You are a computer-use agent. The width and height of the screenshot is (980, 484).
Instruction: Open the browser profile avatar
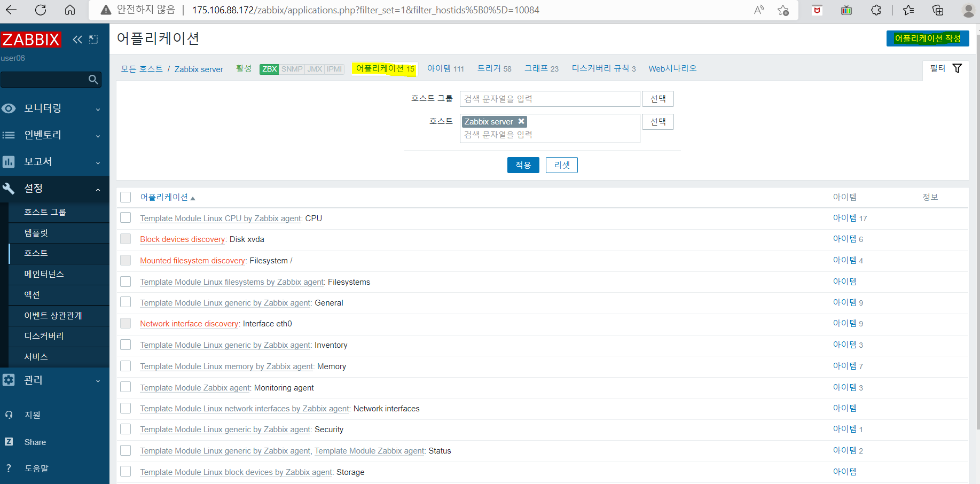click(x=969, y=10)
